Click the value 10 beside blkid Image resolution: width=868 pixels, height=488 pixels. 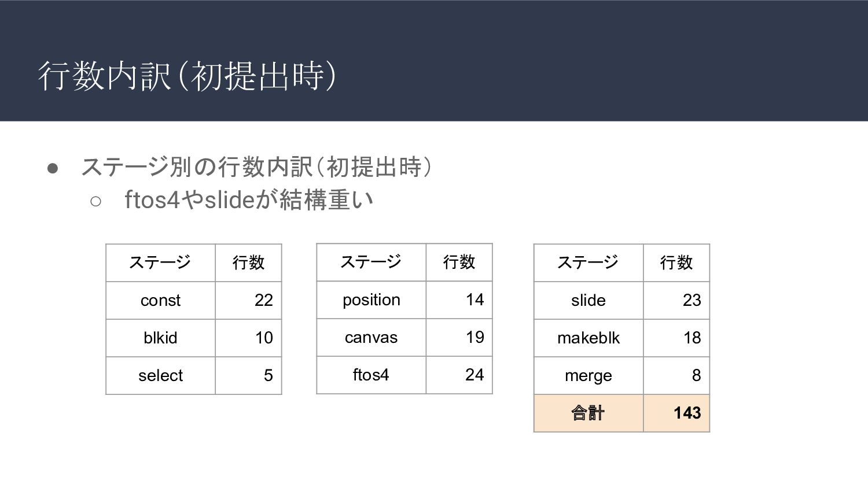(x=248, y=338)
